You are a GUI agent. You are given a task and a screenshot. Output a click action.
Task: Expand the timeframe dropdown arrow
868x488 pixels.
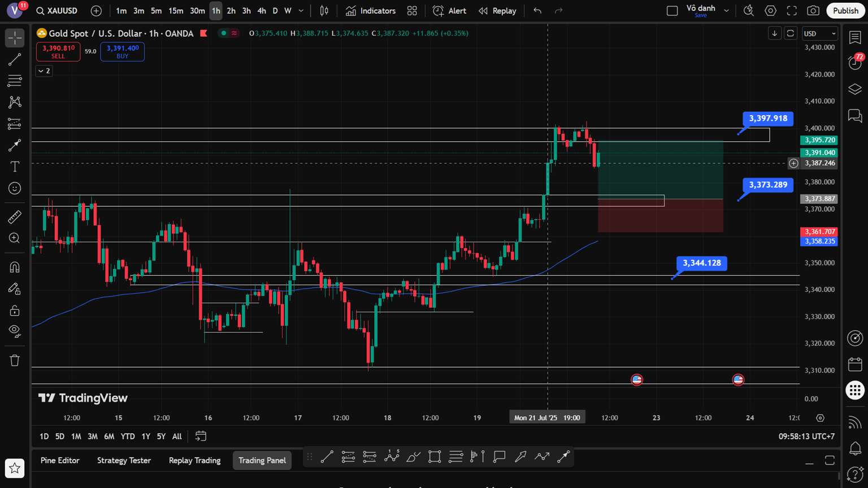point(301,11)
